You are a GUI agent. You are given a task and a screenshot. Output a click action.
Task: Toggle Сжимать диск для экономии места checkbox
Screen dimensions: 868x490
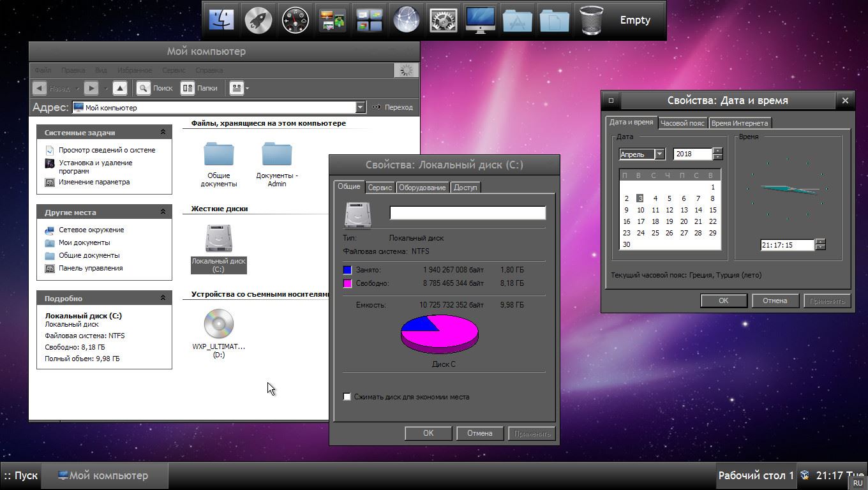click(347, 397)
